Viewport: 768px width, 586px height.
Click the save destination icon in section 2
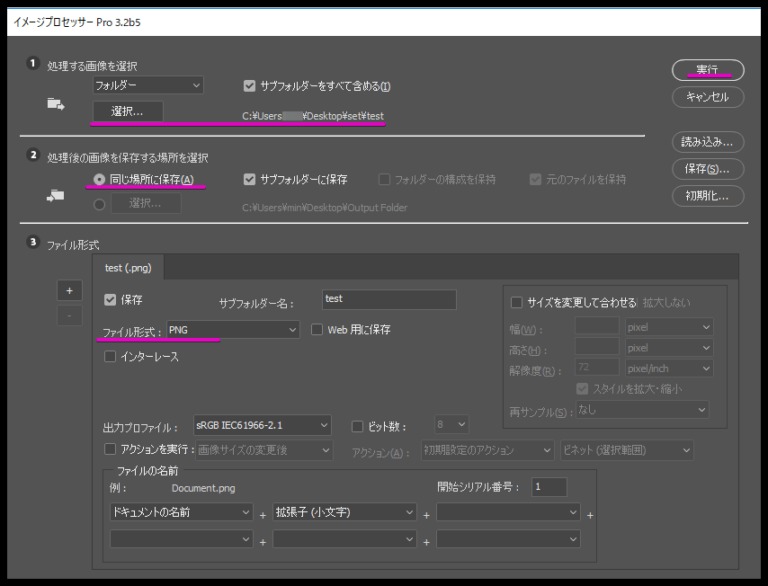point(56,197)
